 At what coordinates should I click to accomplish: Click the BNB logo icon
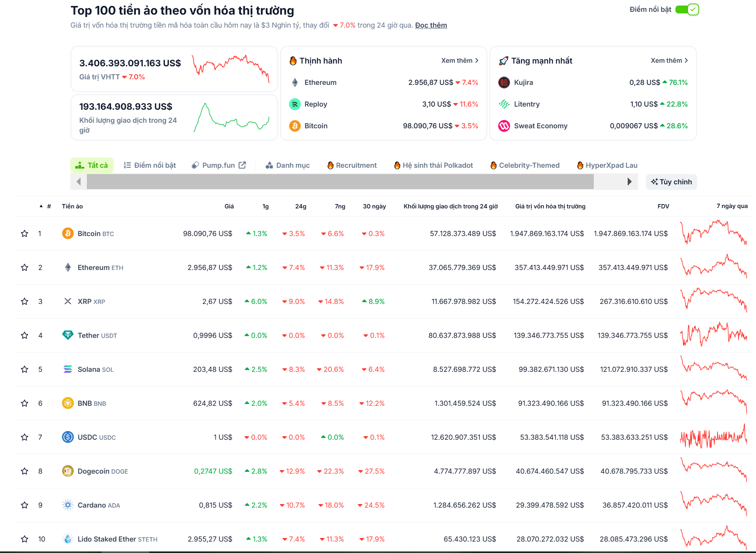(68, 403)
